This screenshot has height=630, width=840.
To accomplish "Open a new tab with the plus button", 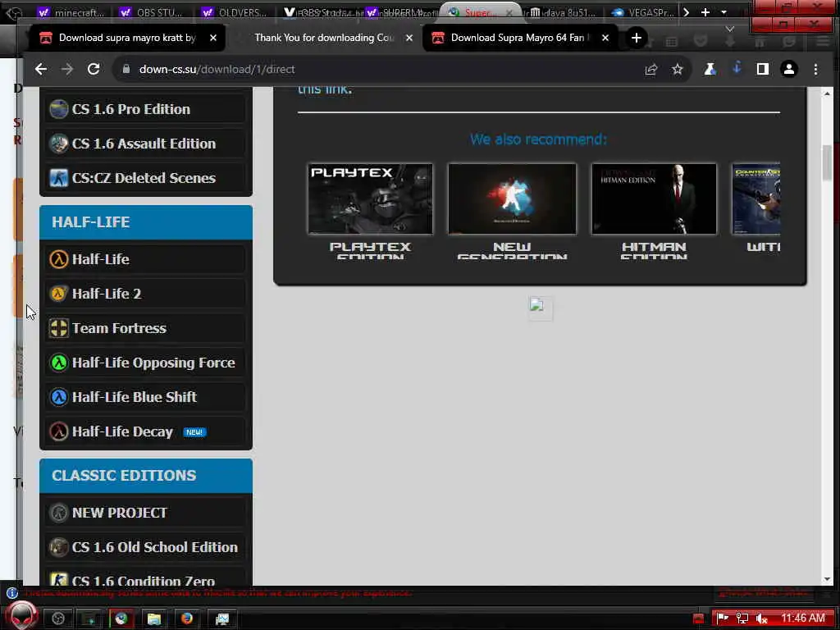I will point(636,38).
